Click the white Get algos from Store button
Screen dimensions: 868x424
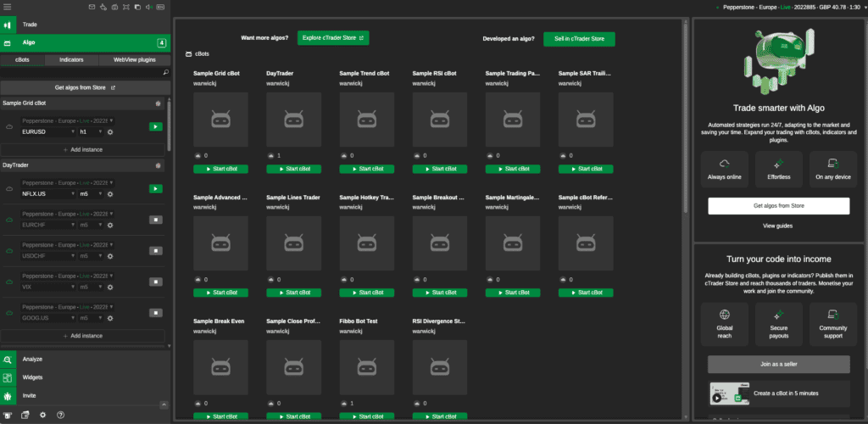(778, 206)
